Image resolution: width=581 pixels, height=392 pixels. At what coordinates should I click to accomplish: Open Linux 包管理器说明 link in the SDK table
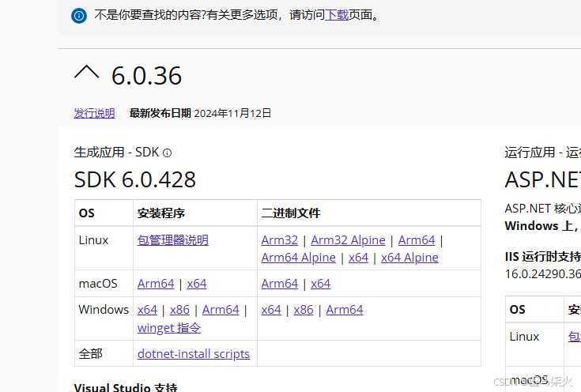point(172,240)
